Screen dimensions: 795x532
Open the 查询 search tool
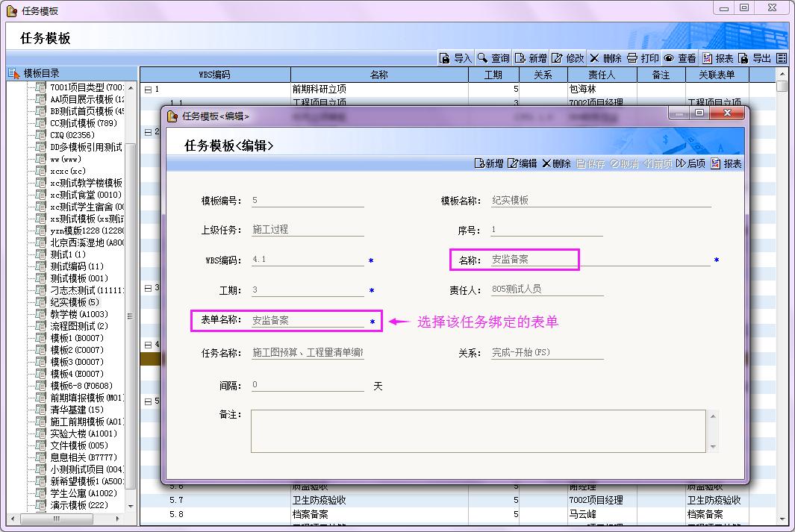(493, 58)
